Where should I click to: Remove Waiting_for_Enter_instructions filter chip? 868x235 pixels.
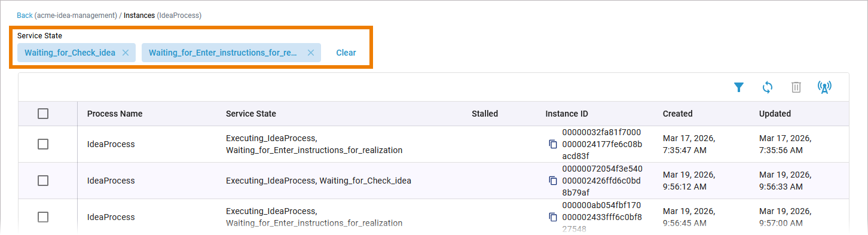pyautogui.click(x=311, y=53)
